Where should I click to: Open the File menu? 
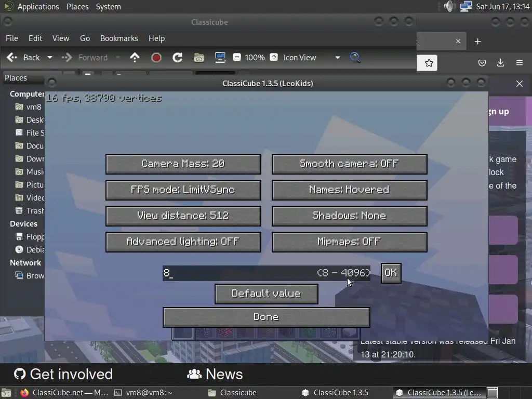coord(12,38)
